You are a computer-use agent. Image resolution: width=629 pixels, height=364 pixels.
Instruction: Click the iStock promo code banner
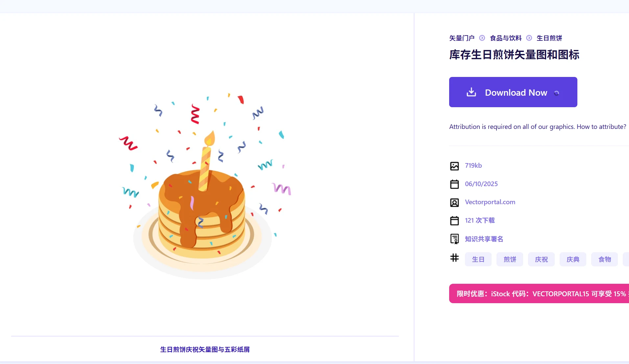(539, 294)
